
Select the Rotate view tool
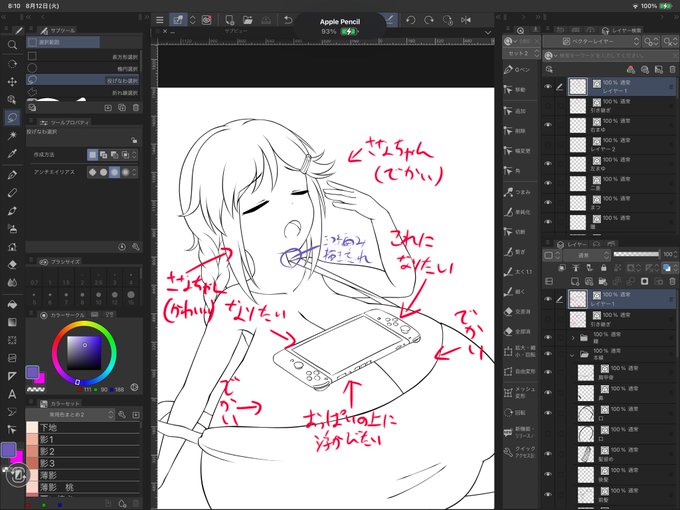tap(12, 63)
